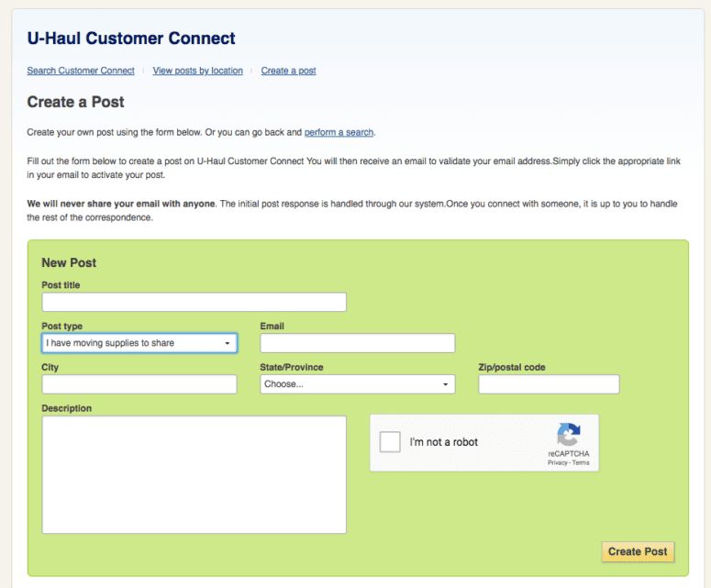Image resolution: width=711 pixels, height=588 pixels.
Task: Click inside the Description text area
Action: (194, 474)
